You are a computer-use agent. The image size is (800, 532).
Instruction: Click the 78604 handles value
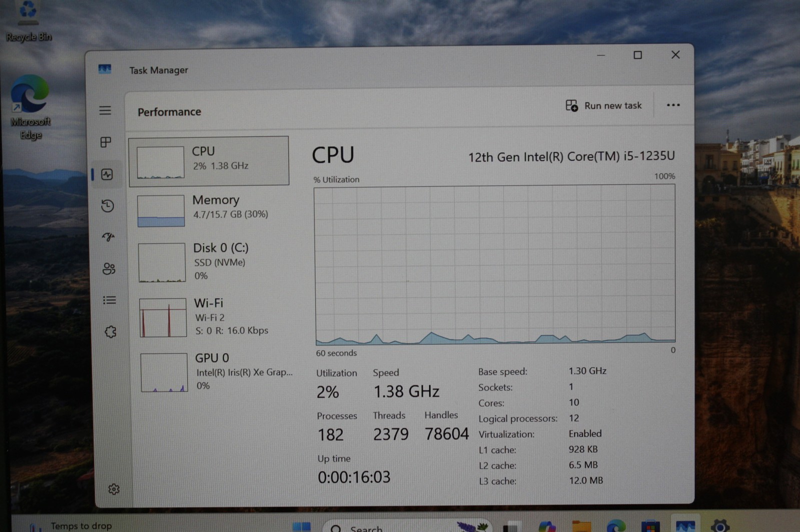(447, 434)
